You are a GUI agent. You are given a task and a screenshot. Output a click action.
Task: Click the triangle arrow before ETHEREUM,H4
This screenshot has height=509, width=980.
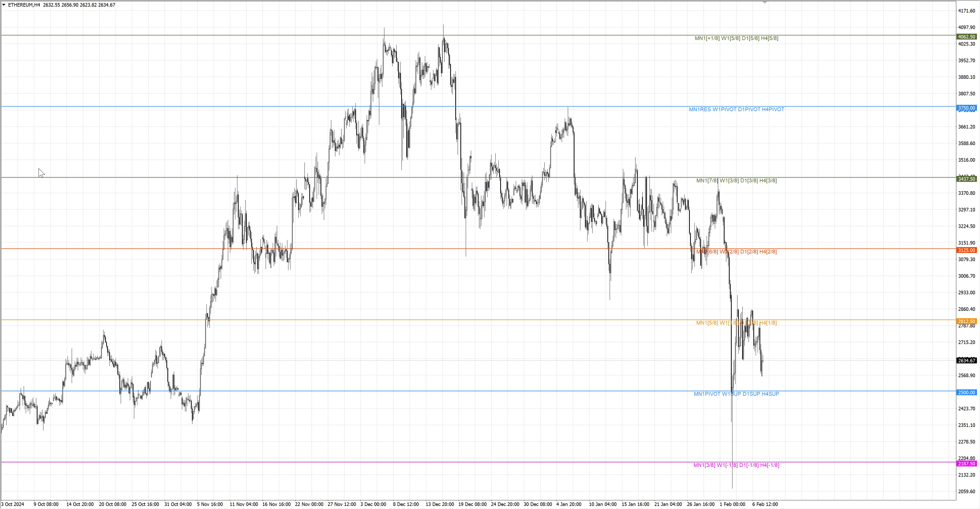point(4,5)
